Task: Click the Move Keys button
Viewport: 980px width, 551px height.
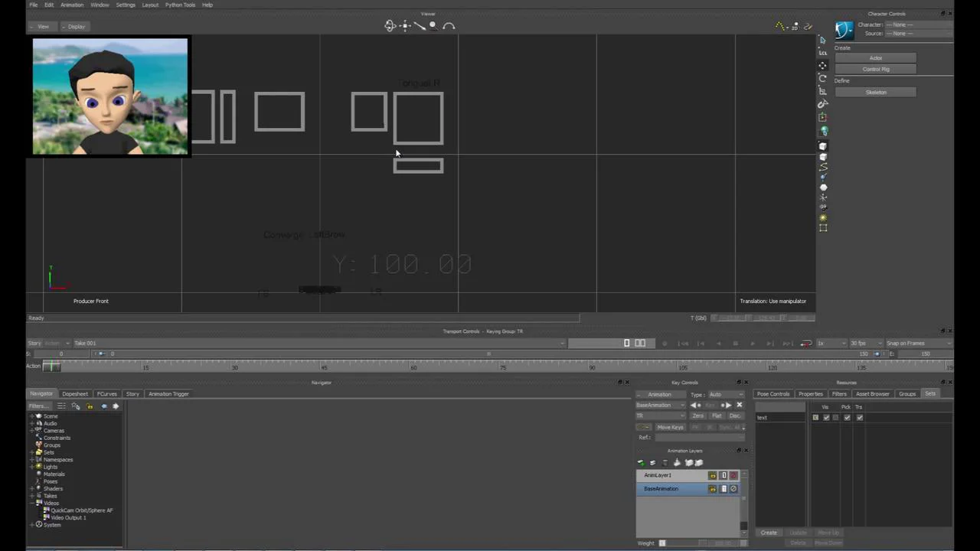Action: point(670,427)
